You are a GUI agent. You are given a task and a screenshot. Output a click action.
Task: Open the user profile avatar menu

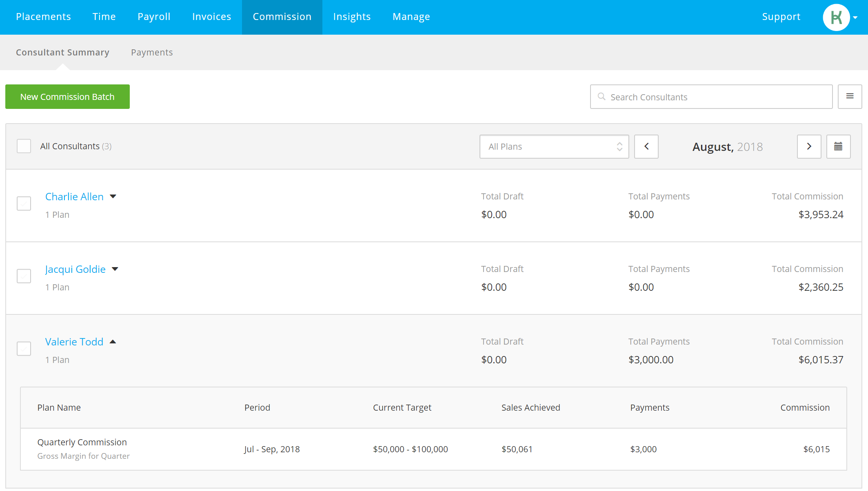pos(836,17)
